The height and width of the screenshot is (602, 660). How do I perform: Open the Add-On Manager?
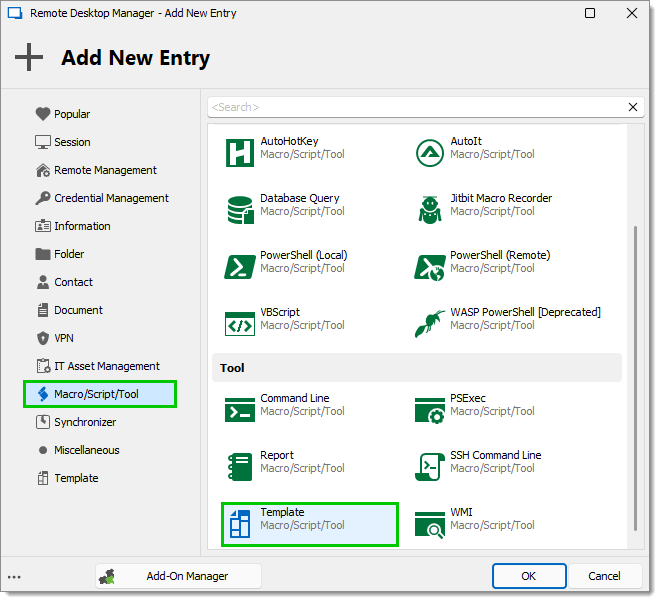pyautogui.click(x=178, y=575)
